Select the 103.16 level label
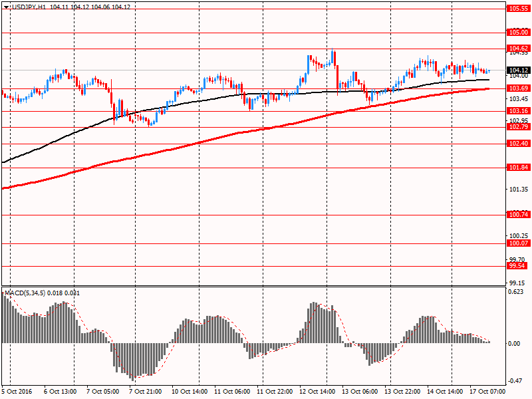 click(x=519, y=110)
